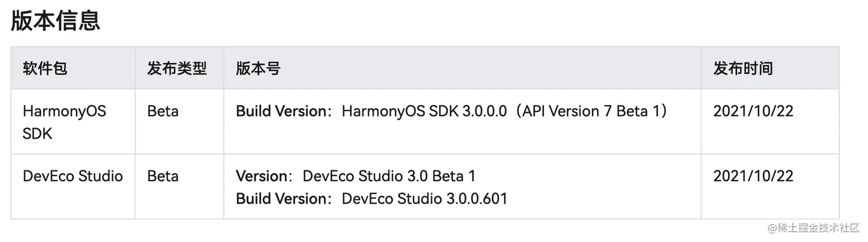
Task: Select the 软件包 column header
Action: [x=45, y=69]
